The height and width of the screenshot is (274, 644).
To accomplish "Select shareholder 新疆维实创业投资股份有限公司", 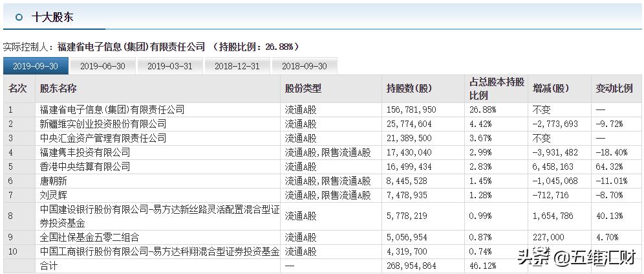I will (x=103, y=124).
